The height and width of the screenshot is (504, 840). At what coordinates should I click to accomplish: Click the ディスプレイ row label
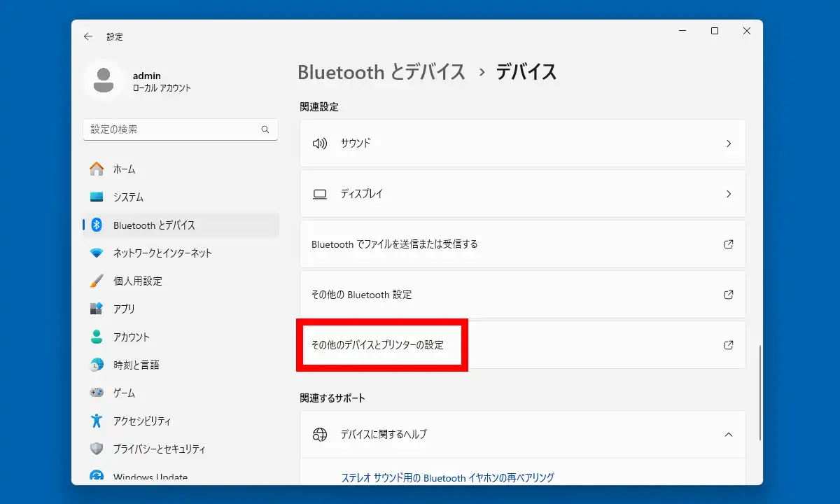click(x=362, y=194)
